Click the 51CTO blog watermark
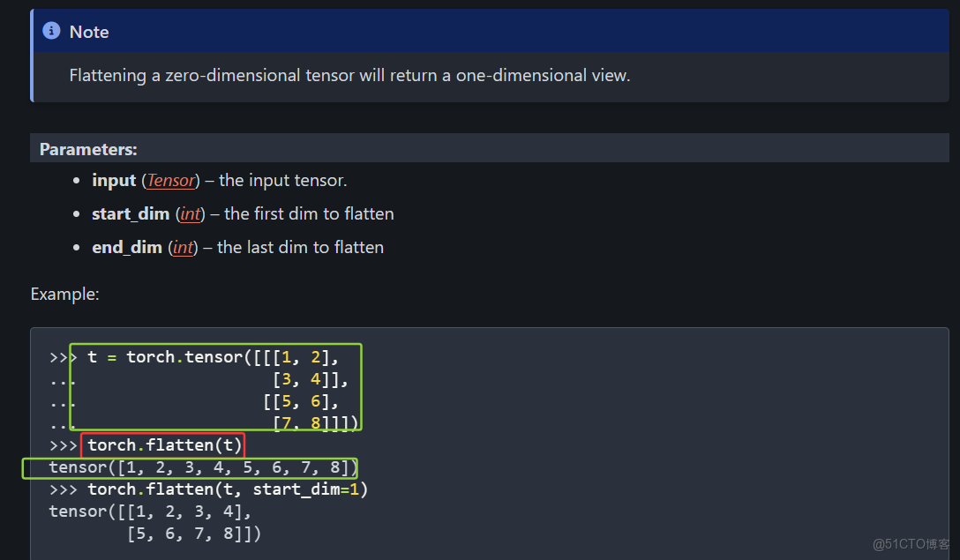960x560 pixels. [910, 544]
